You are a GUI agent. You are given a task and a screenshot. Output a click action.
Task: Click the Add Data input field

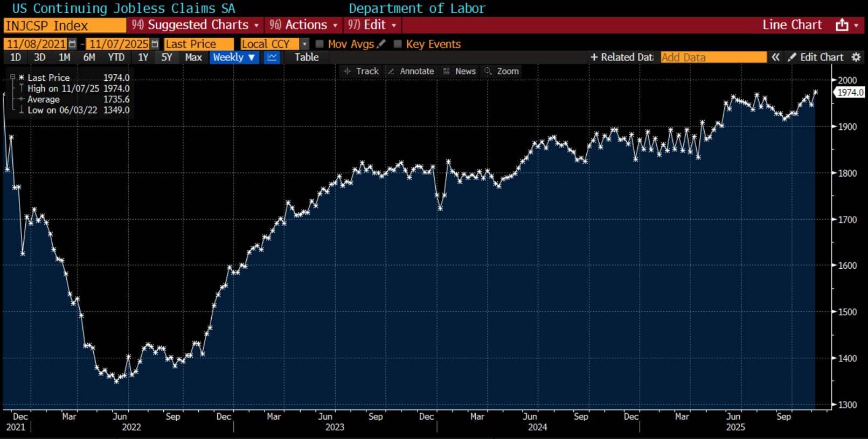point(713,57)
